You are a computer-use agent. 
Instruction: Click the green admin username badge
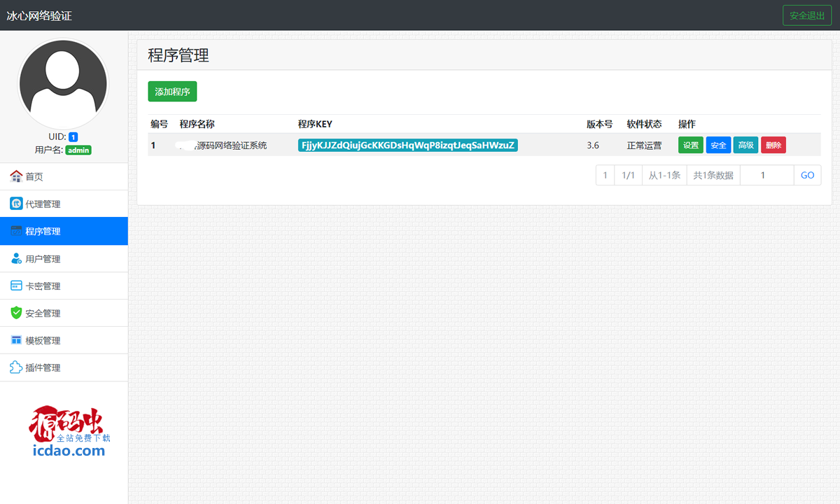coord(78,150)
